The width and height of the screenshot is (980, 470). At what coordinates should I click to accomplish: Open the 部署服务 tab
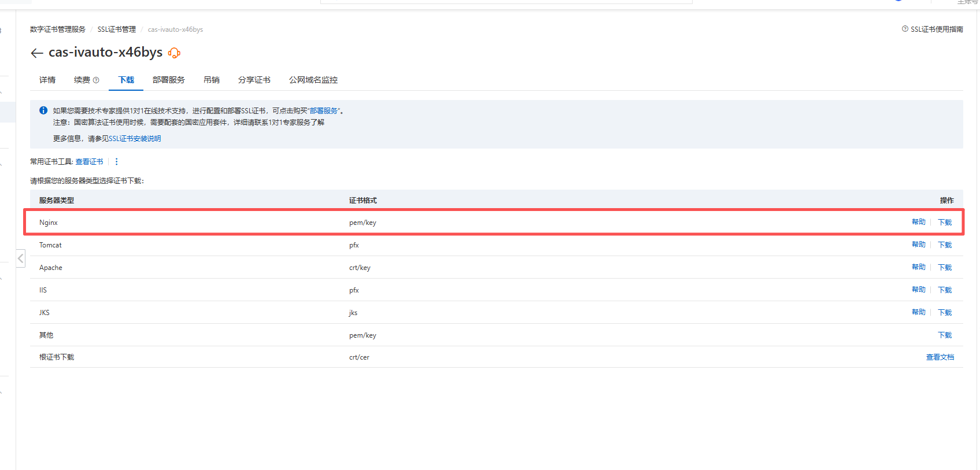[168, 80]
